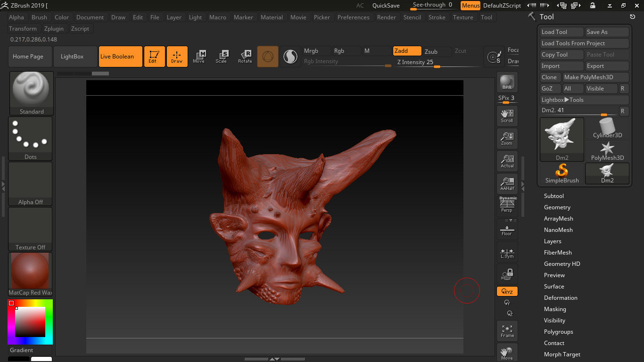Toggle Zadd sculpt mode

pyautogui.click(x=407, y=51)
